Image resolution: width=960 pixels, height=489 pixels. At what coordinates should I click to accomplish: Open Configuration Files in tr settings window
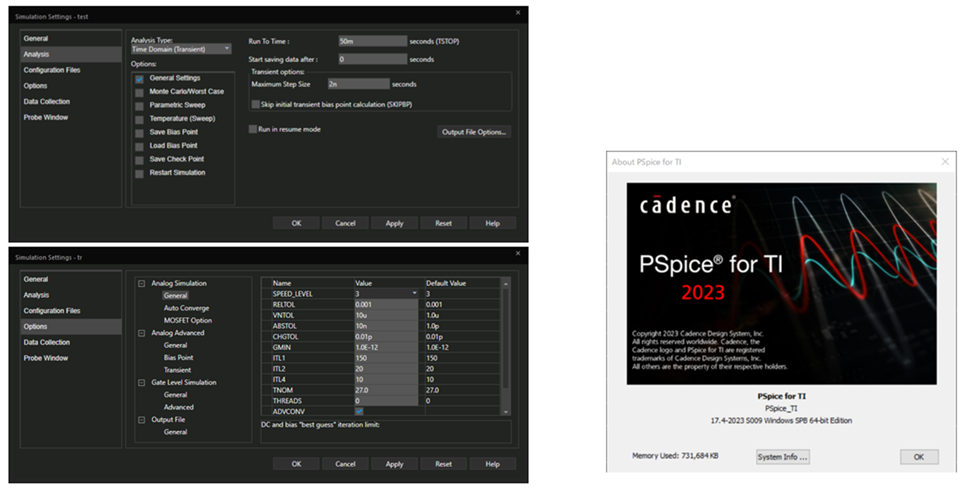70,311
